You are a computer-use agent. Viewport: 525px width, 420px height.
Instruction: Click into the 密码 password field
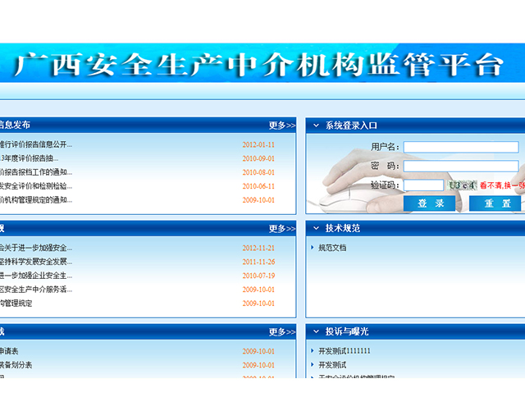point(460,166)
